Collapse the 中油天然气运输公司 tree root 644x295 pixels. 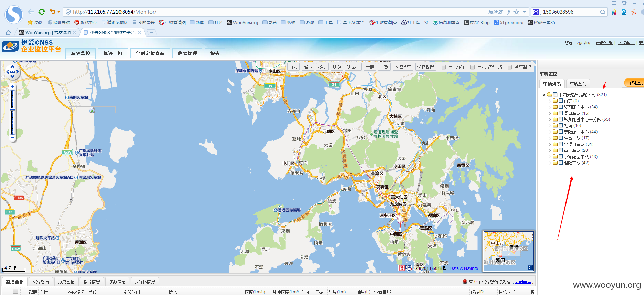[x=544, y=95]
